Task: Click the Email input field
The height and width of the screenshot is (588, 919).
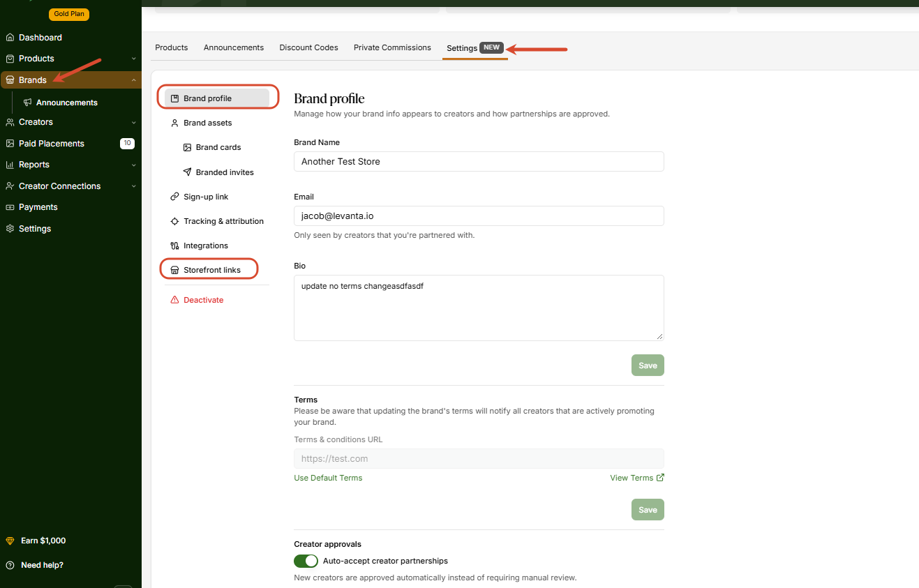Action: point(479,216)
